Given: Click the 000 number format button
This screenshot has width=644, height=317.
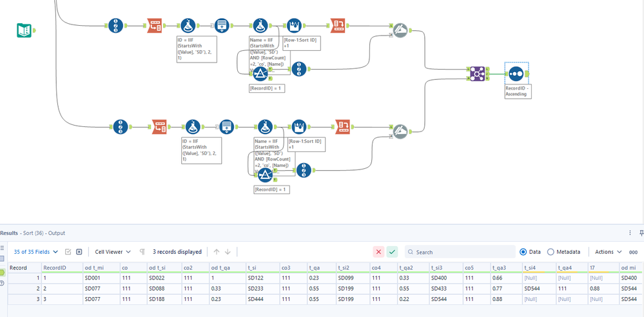Looking at the screenshot, I should [633, 252].
